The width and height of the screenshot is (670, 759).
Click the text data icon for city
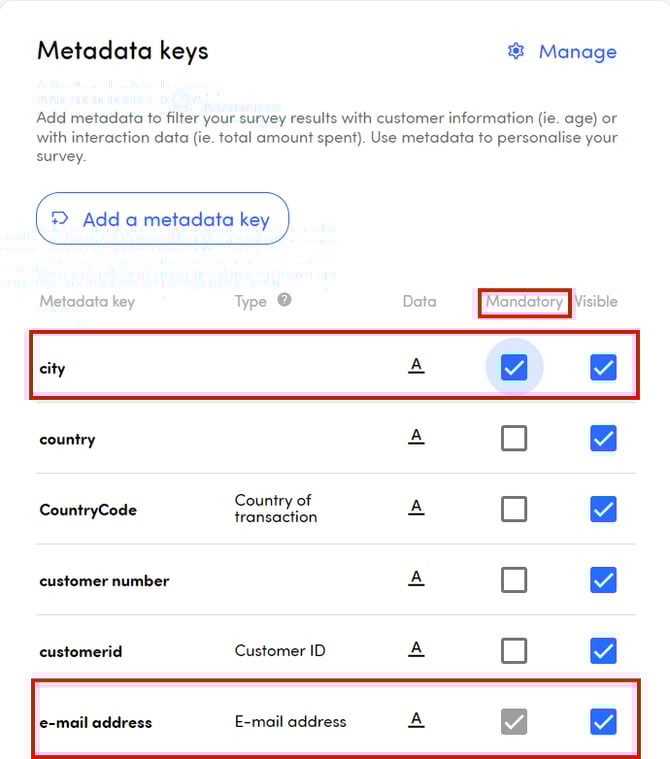click(x=417, y=366)
